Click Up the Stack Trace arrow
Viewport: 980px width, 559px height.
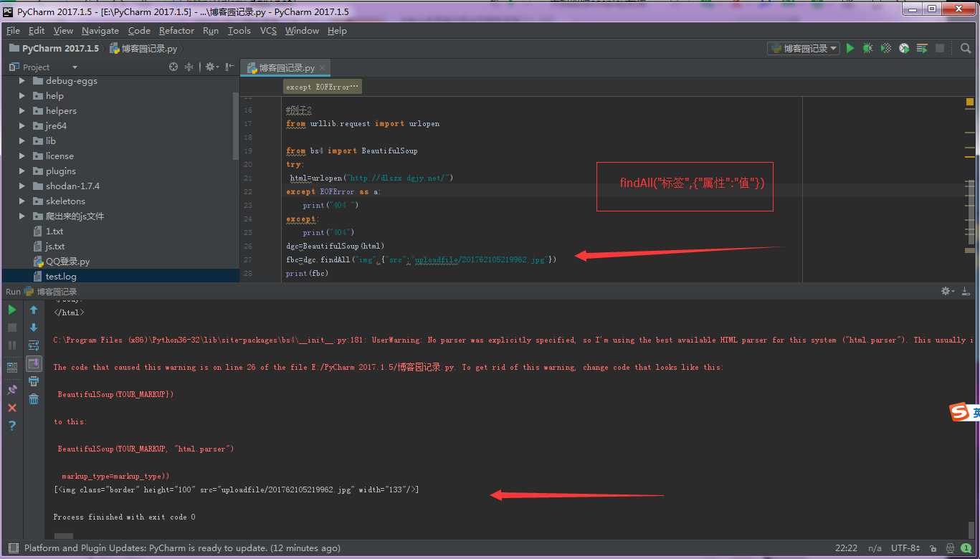[34, 310]
